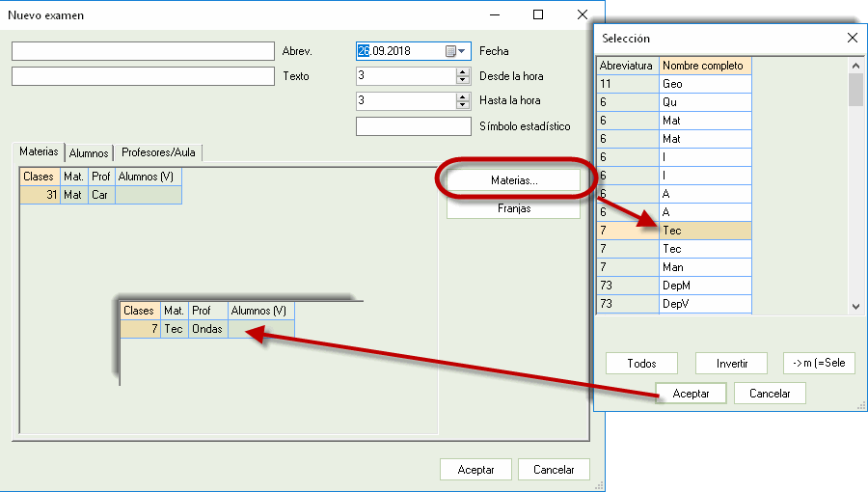Increase the 'Hasta la hora' value
The image size is (868, 492).
(463, 96)
